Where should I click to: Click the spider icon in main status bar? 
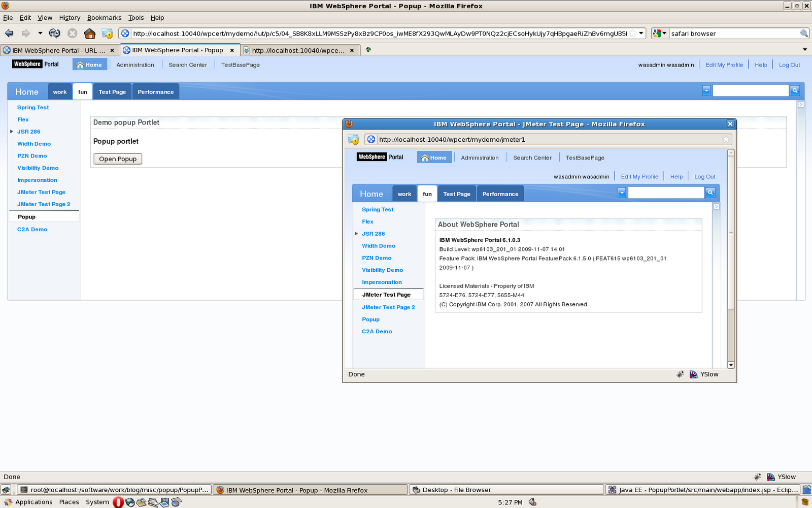coord(757,477)
